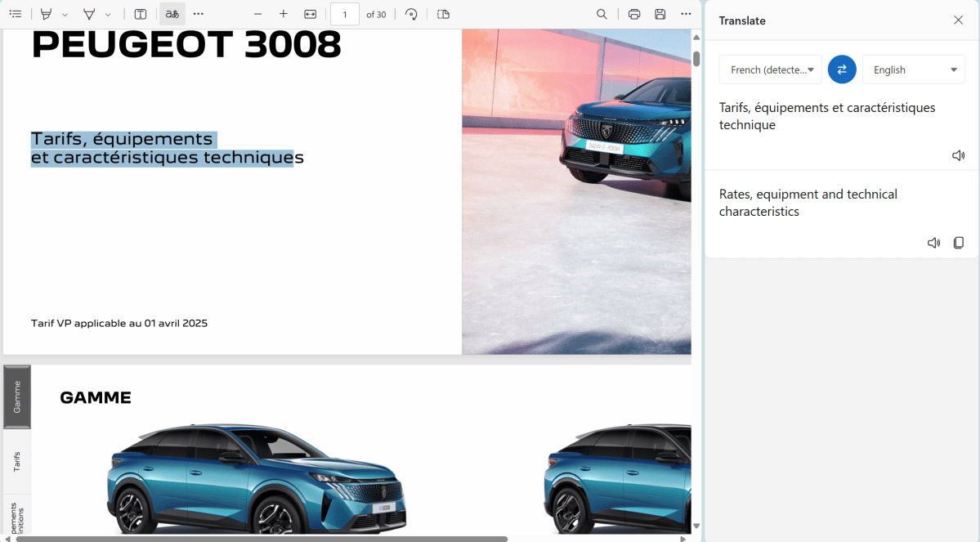Viewport: 980px width, 542px height.
Task: Click the scroll down arrow
Action: [x=696, y=526]
